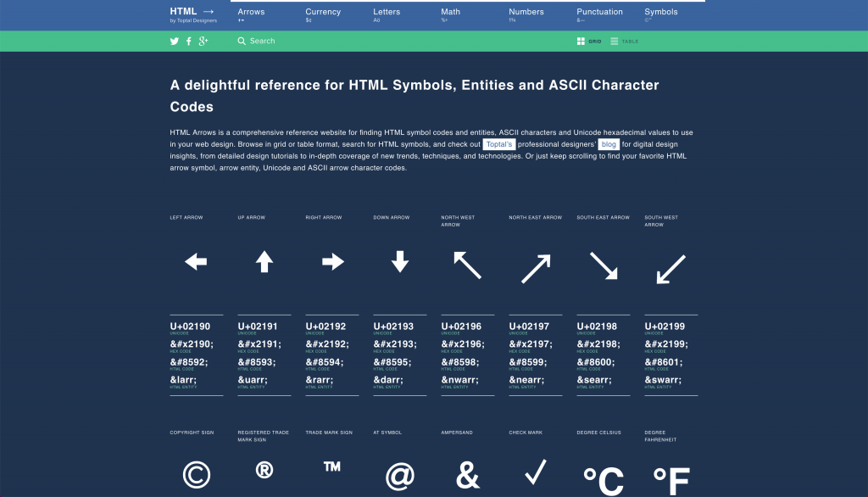Click the &rarr; HTML entity

tap(320, 380)
